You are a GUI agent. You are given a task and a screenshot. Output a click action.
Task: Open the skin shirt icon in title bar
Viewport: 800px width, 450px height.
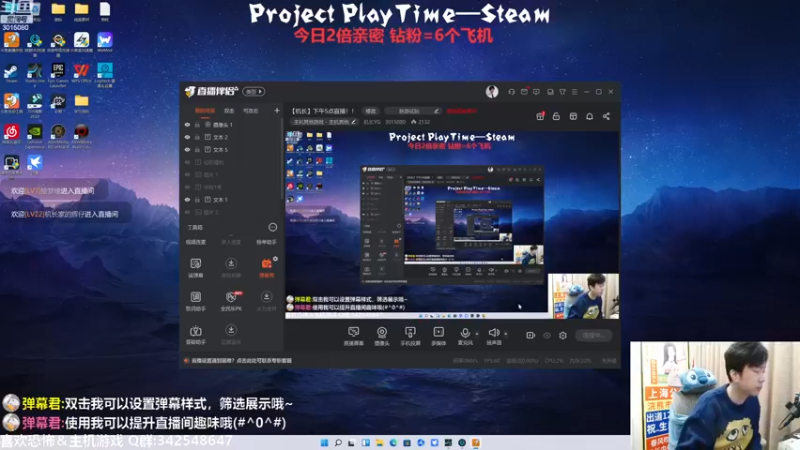[562, 92]
